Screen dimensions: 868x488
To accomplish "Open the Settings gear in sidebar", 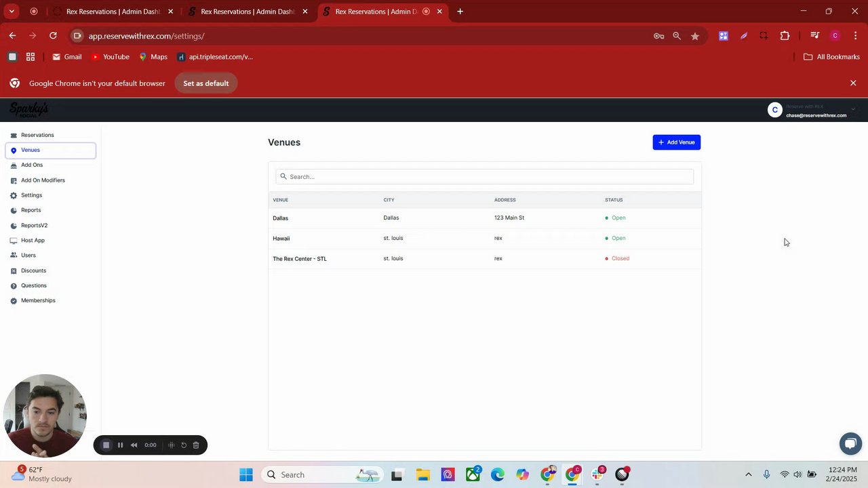I will [x=14, y=195].
